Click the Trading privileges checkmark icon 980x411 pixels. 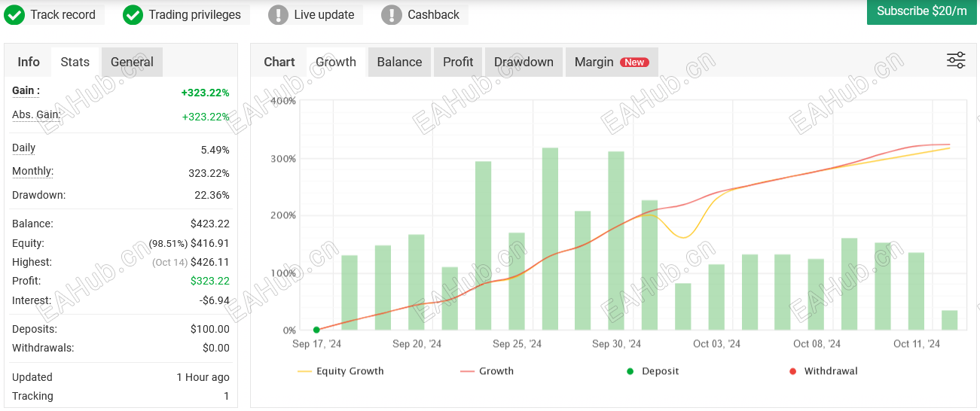click(133, 15)
